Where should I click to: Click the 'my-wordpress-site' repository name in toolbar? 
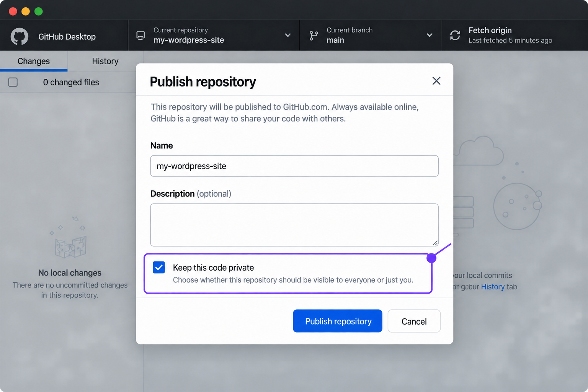click(x=189, y=40)
